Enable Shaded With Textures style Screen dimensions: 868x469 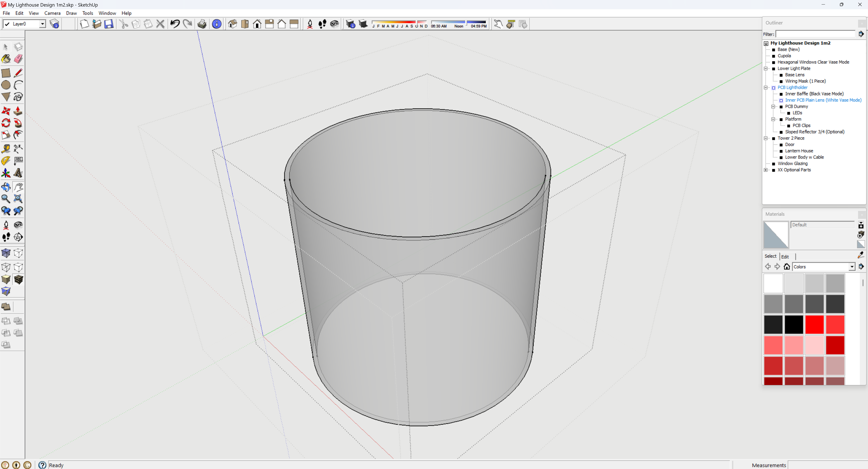[18, 279]
